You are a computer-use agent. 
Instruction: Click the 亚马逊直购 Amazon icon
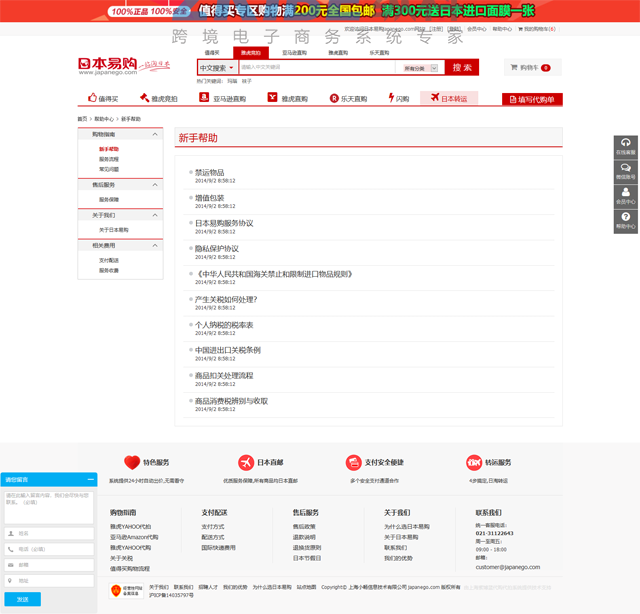click(204, 97)
